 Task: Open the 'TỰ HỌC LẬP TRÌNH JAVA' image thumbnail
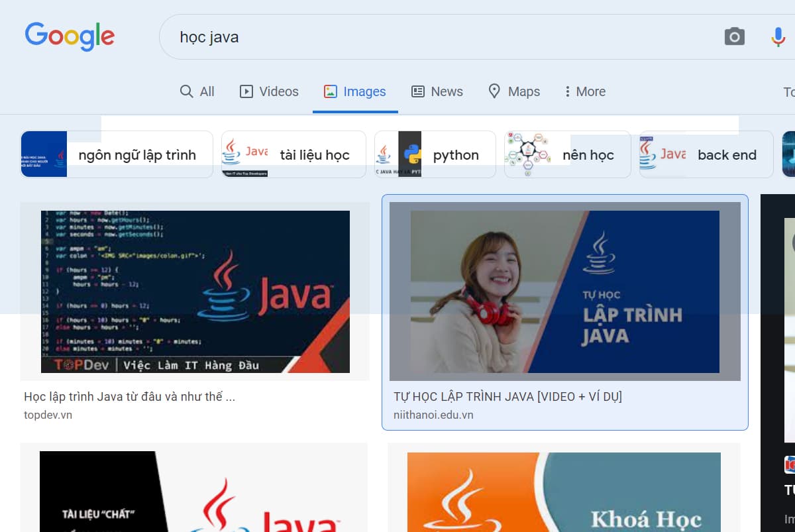point(564,292)
